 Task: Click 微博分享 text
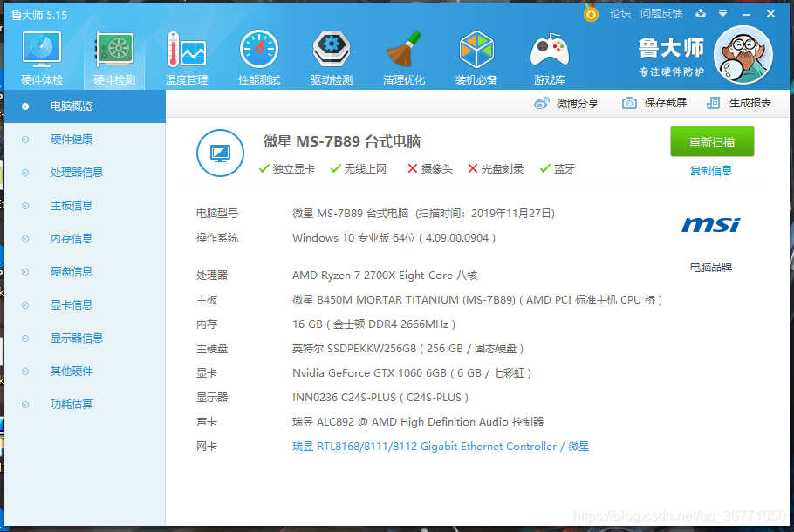[x=578, y=103]
